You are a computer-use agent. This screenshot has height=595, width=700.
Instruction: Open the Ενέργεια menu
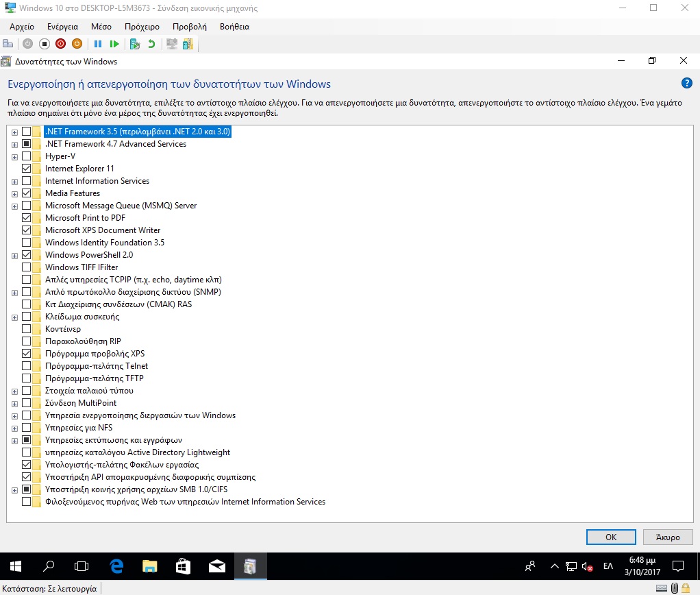click(x=62, y=27)
